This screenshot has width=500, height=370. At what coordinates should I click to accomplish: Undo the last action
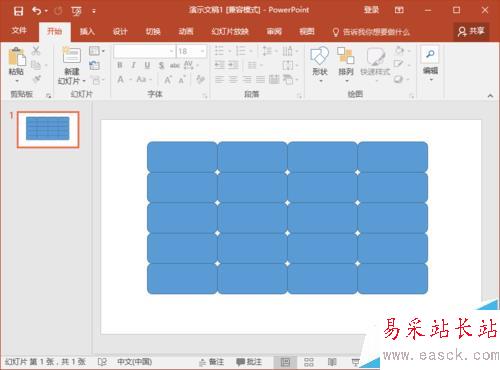(x=37, y=11)
